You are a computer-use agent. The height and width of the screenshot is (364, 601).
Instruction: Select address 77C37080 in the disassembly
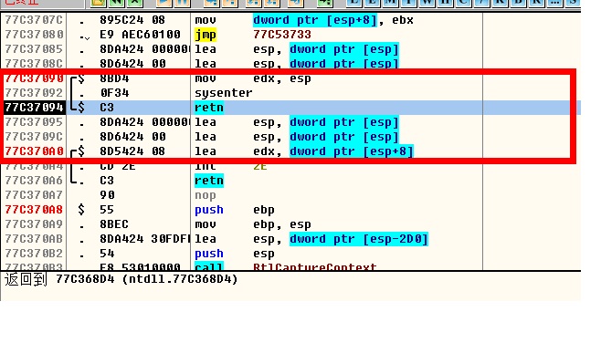(34, 35)
